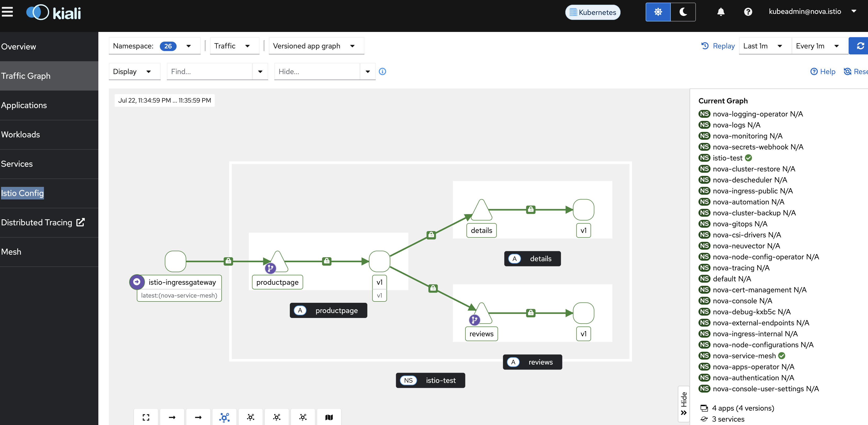Select the active blue graph layout icon
Viewport: 868px width, 425px height.
click(224, 417)
